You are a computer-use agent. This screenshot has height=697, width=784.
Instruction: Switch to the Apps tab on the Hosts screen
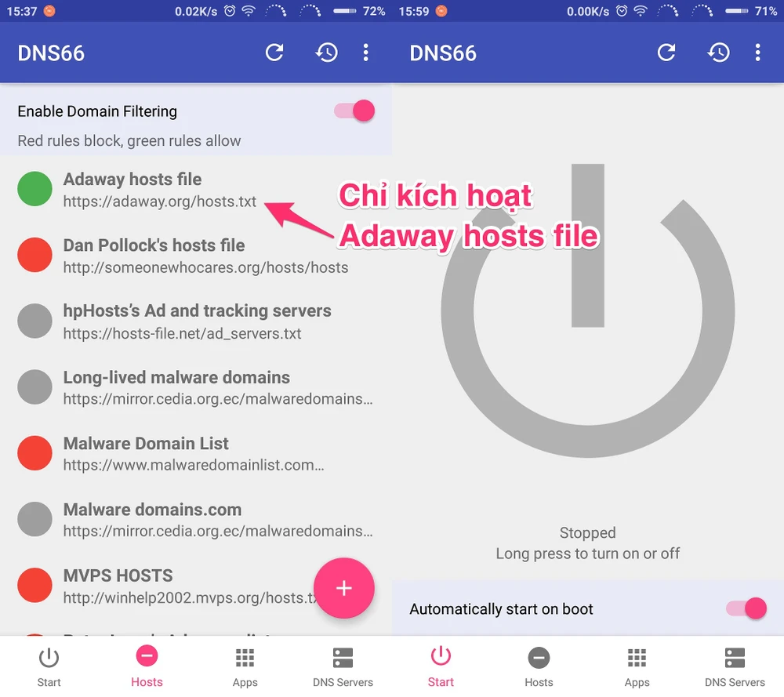245,667
